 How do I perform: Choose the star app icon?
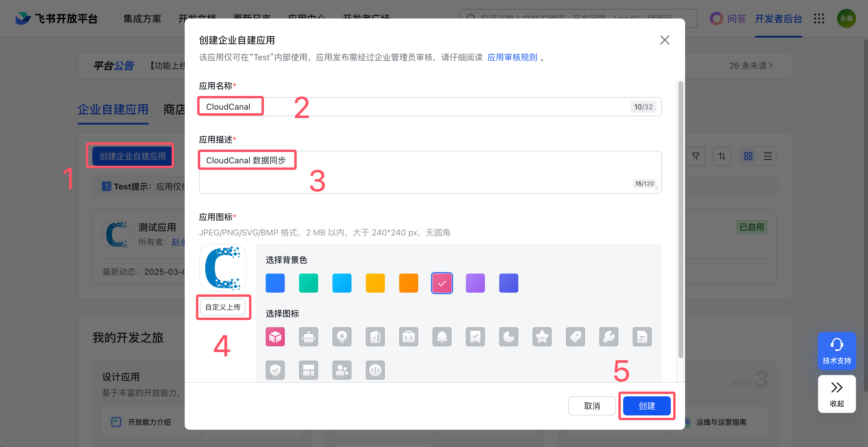[542, 337]
